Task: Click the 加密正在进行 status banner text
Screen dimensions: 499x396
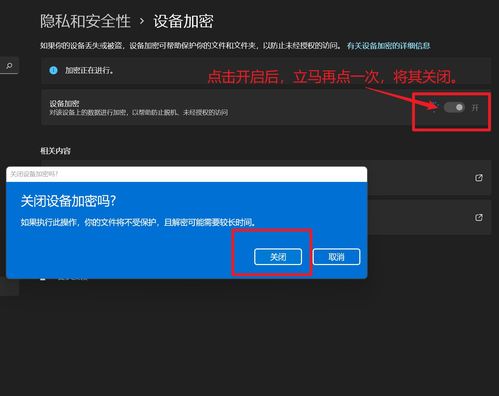Action: [x=89, y=70]
